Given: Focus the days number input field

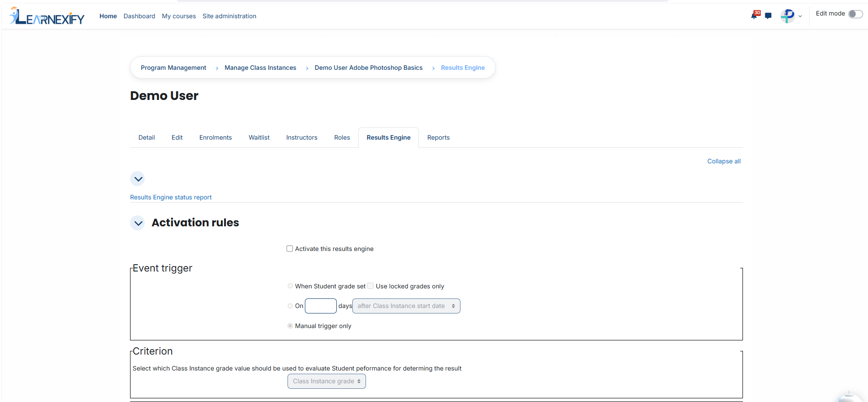Looking at the screenshot, I should point(321,306).
